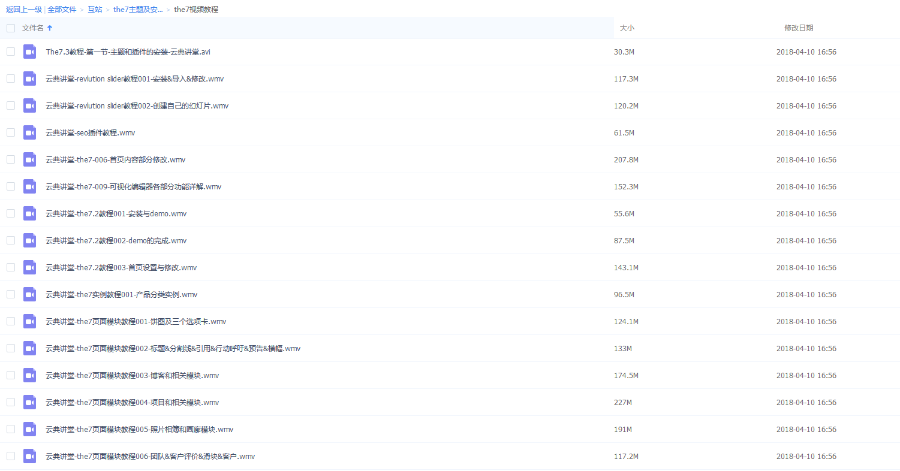Screen dimensions: 900x471
Task: Open the seo .wmv file name
Action: tap(91, 133)
